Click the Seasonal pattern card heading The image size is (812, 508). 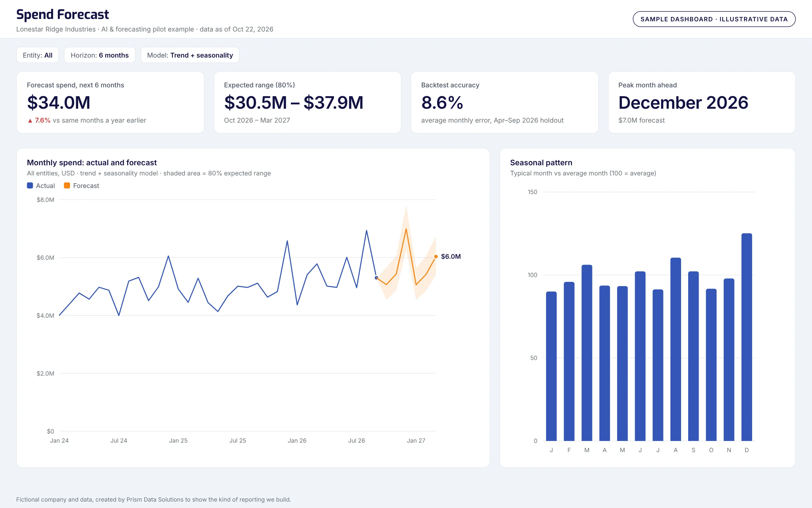coord(541,163)
